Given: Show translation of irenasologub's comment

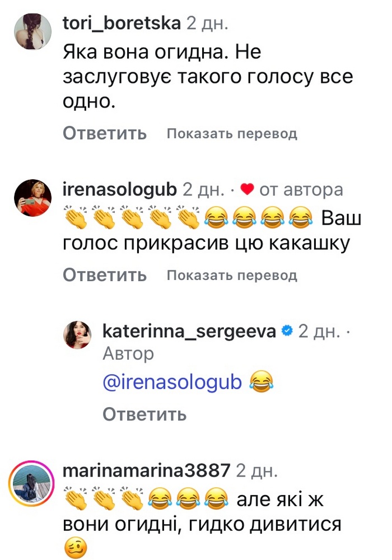Looking at the screenshot, I should point(231,276).
